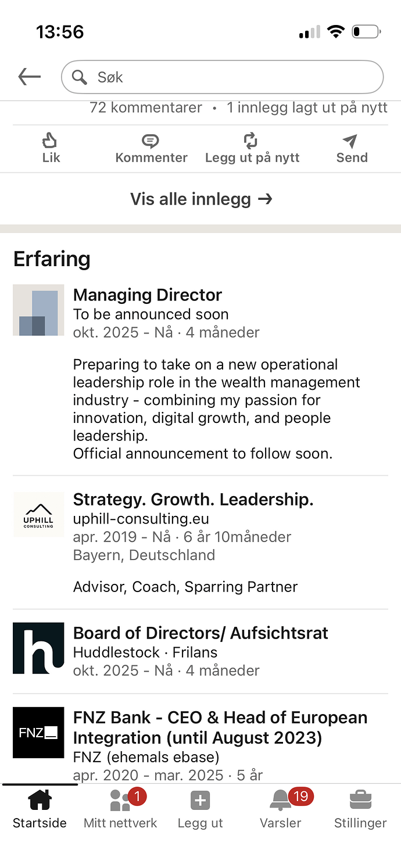Tap the Huddlestock company logo
The width and height of the screenshot is (401, 868).
[x=38, y=648]
